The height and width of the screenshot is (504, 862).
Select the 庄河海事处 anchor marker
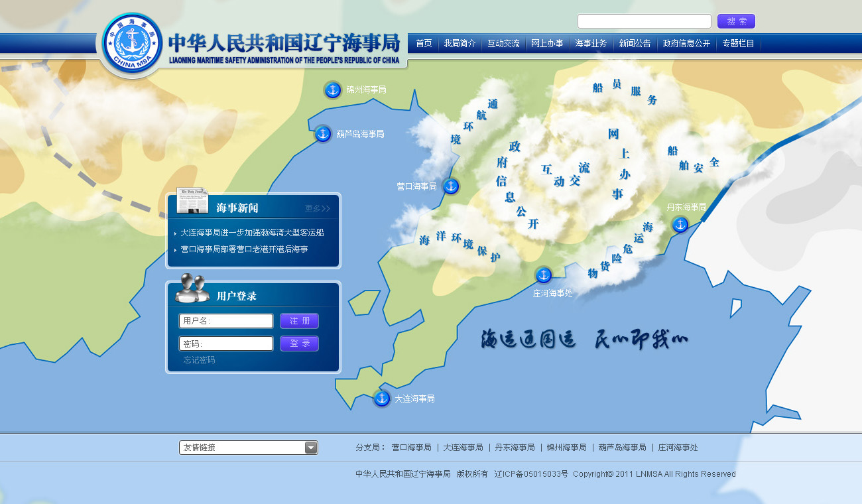point(544,275)
